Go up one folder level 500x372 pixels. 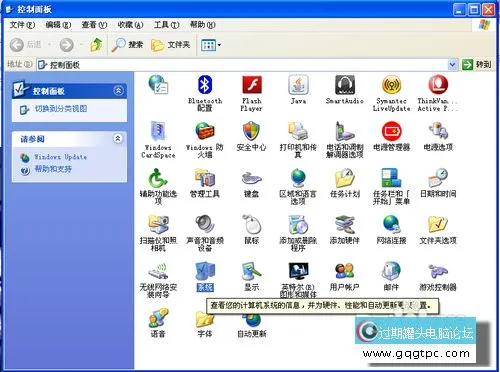[96, 45]
